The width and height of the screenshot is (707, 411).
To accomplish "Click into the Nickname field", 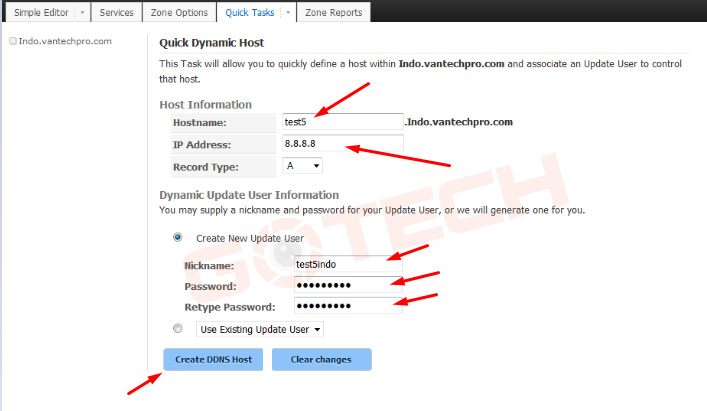I will 347,265.
